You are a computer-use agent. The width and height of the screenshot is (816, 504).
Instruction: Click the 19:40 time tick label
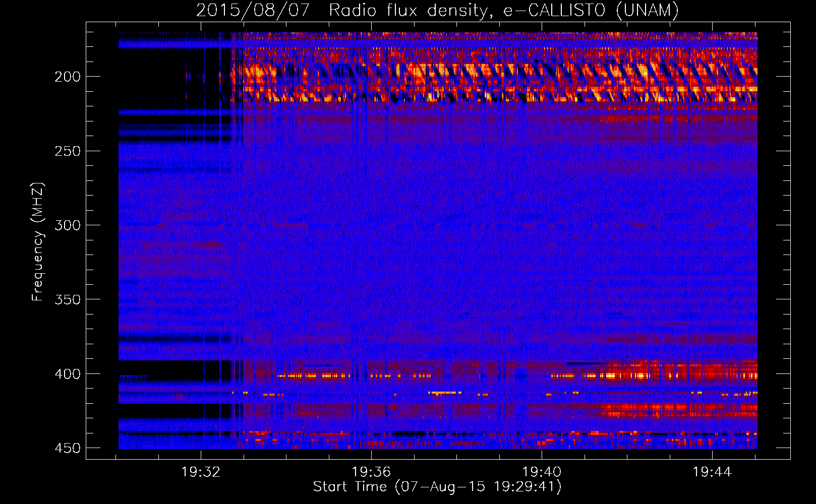pyautogui.click(x=542, y=472)
